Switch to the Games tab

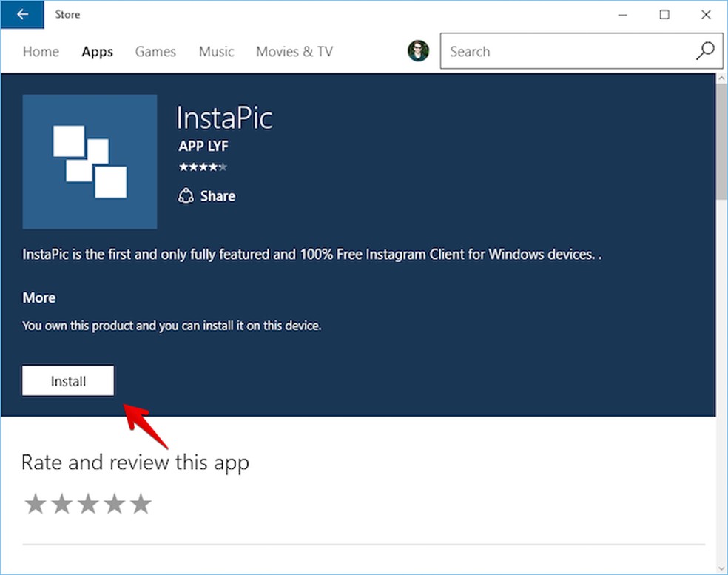pos(155,51)
